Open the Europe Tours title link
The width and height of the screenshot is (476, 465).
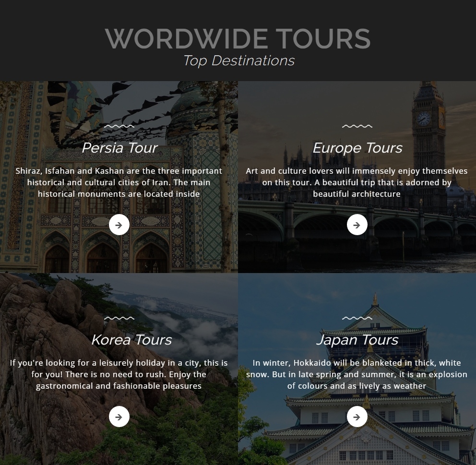pos(357,148)
